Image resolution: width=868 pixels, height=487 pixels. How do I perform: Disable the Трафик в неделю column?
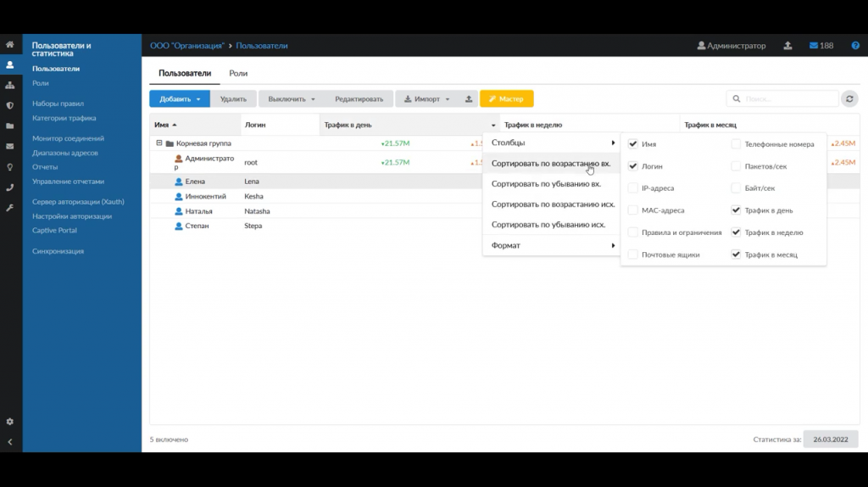(736, 232)
